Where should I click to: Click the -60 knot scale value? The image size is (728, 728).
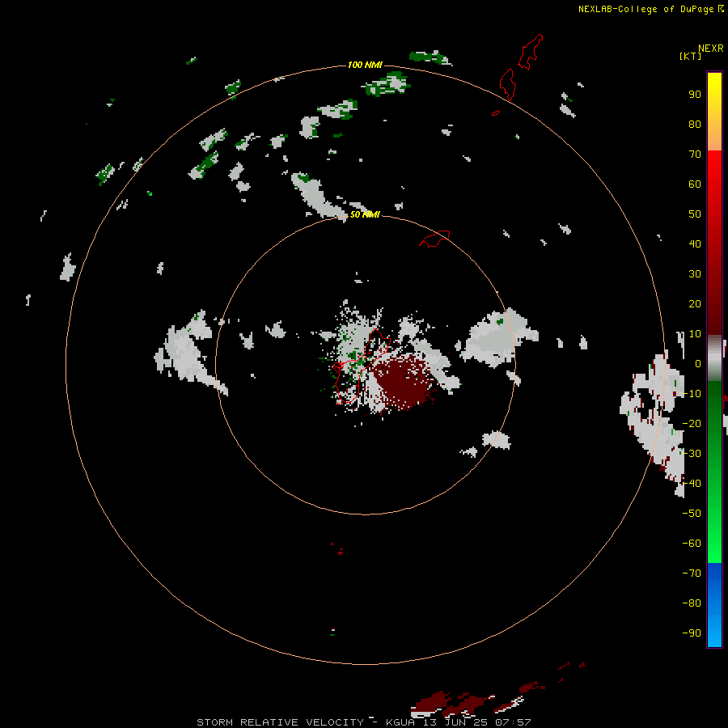pyautogui.click(x=692, y=544)
